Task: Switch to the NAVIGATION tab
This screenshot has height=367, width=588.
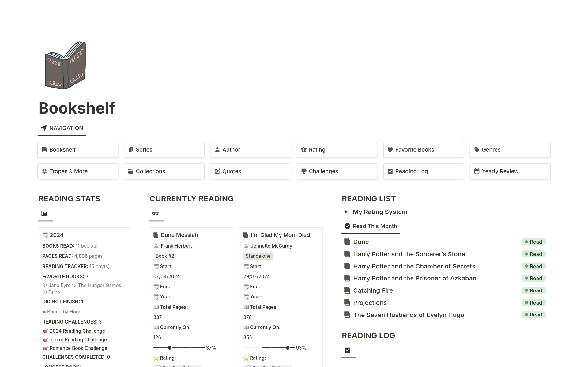Action: click(62, 128)
